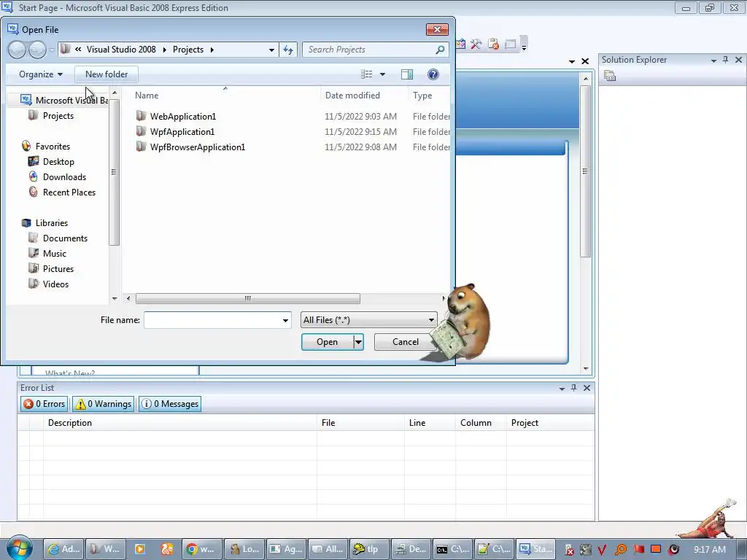
Task: Select the Projects segment in the address breadcrumb
Action: (x=187, y=50)
